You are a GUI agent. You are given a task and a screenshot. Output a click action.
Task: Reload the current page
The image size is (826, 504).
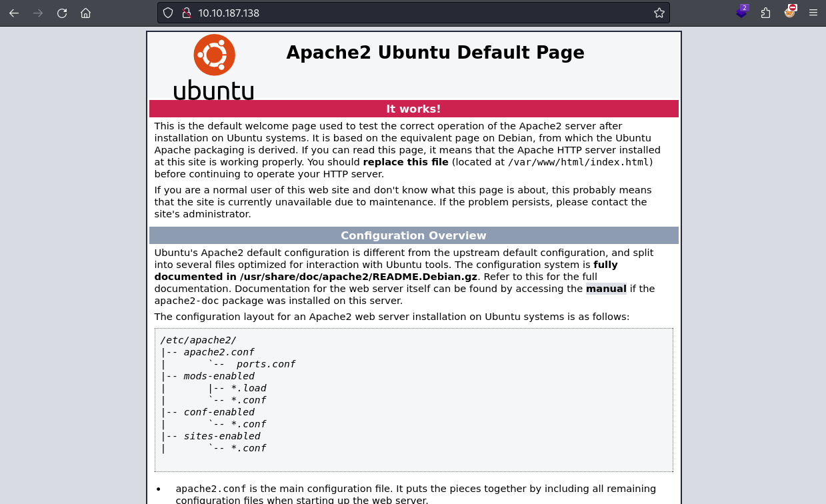(x=62, y=13)
